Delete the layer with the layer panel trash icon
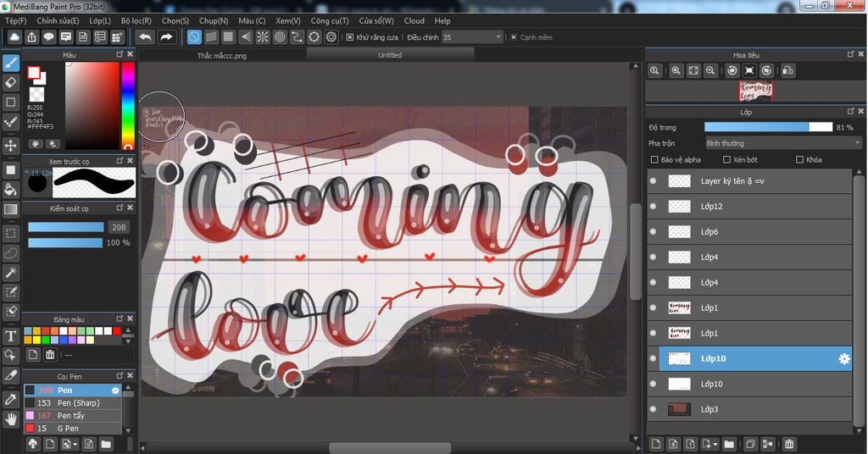This screenshot has height=454, width=868. click(789, 444)
